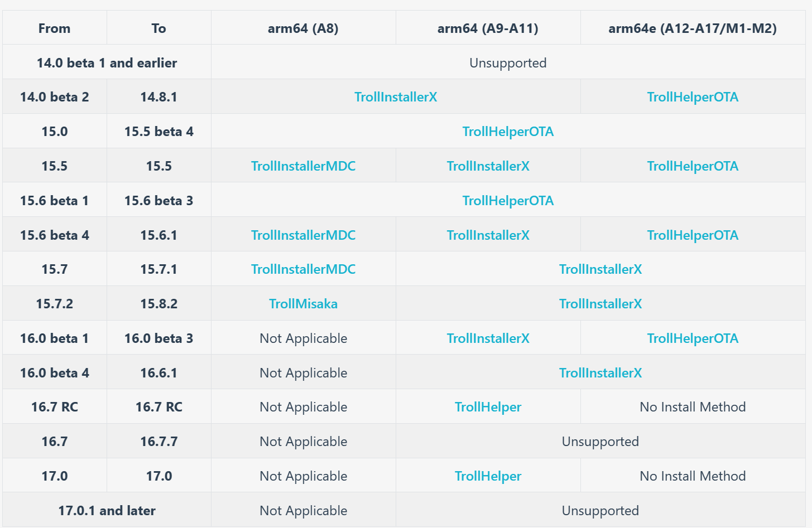Click TrollHelperOTA in 16.0 beta 3 row
The width and height of the screenshot is (812, 528).
click(x=692, y=338)
